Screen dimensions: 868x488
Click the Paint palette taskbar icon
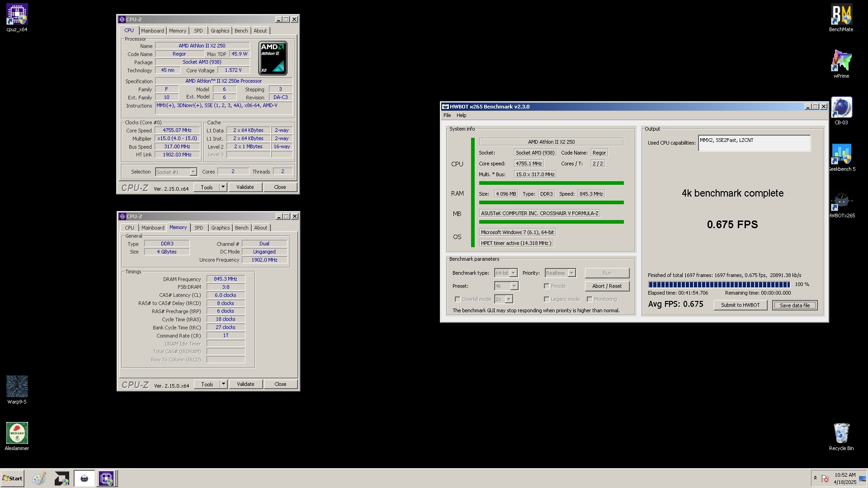39,479
